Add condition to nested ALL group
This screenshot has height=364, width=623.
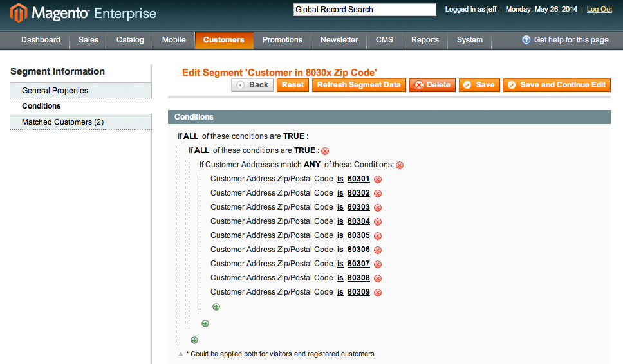(205, 323)
